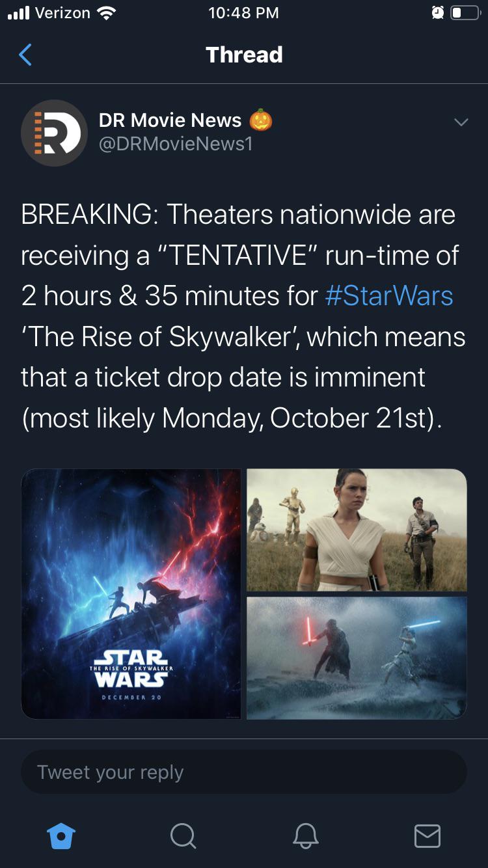This screenshot has height=868, width=488.
Task: Tap the blue back arrow
Action: [25, 55]
